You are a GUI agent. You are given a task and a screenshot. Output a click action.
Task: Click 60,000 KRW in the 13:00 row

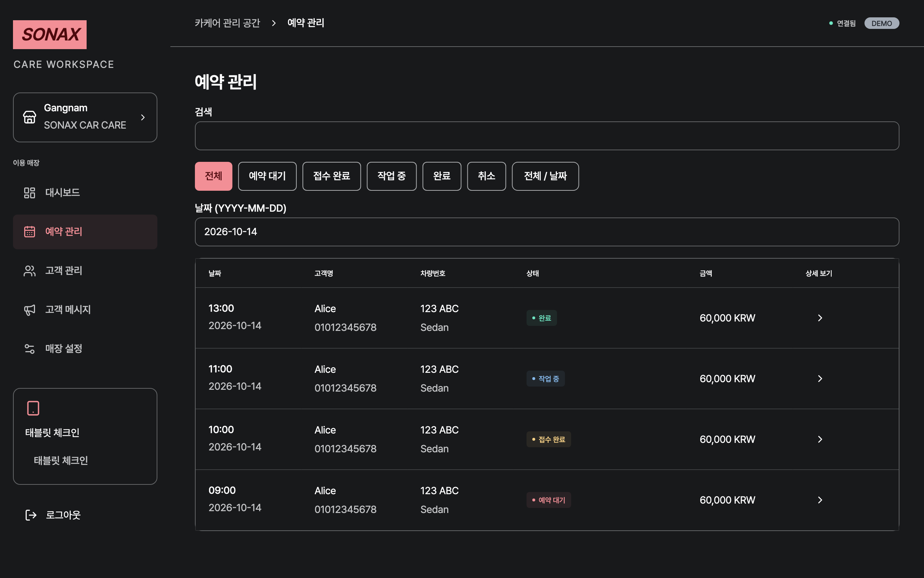pos(727,318)
